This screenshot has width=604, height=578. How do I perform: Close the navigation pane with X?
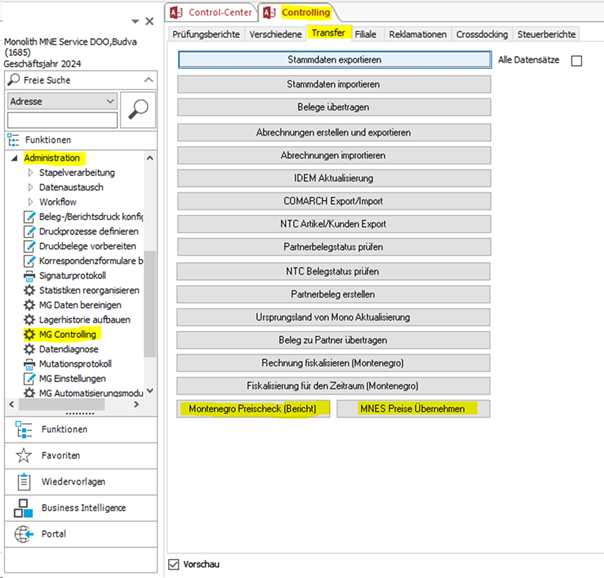click(x=149, y=20)
